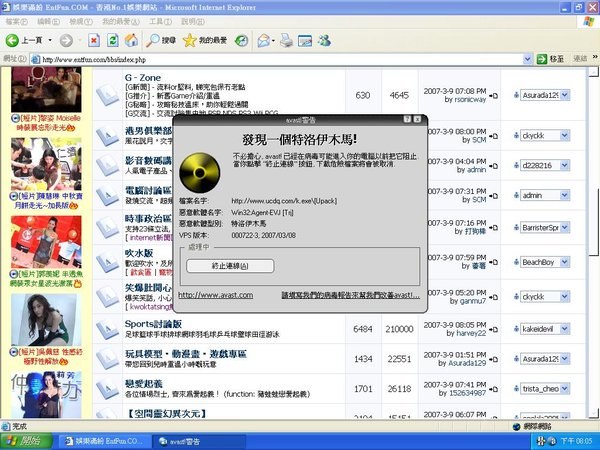Open the G - Zone forum link
Viewport: 600px width, 450px height.
[143, 77]
